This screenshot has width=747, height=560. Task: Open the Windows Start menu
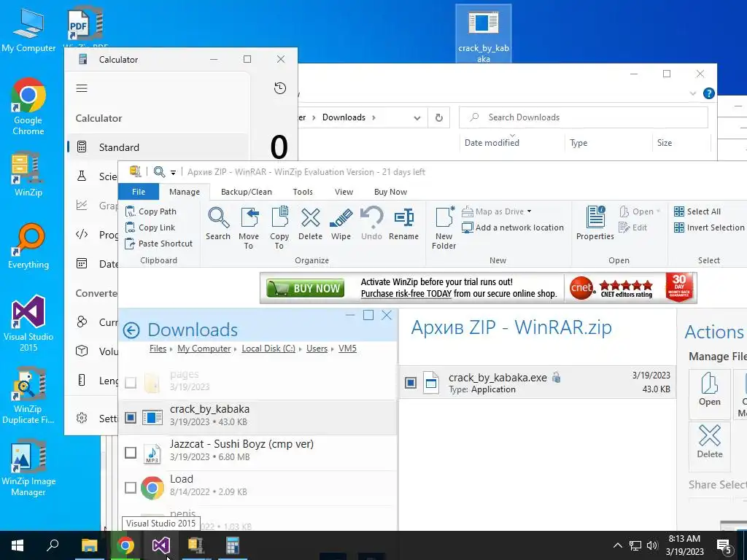[18, 545]
